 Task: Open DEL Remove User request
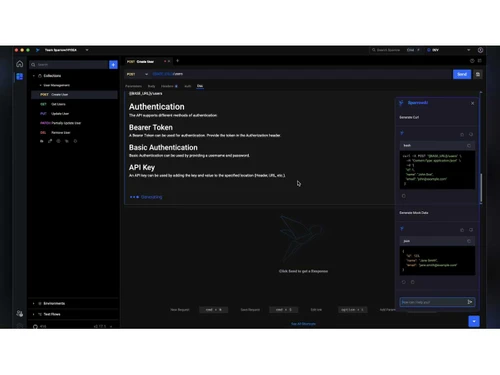coord(74,133)
